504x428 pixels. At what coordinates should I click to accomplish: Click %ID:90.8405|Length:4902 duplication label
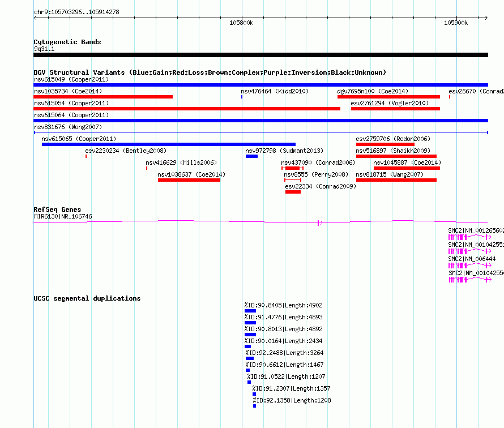tap(283, 305)
